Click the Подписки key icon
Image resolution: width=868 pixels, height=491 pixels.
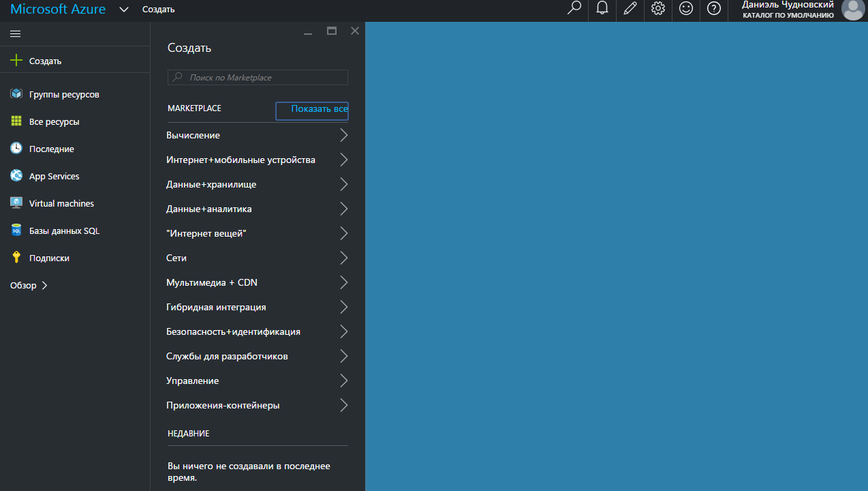pyautogui.click(x=16, y=258)
